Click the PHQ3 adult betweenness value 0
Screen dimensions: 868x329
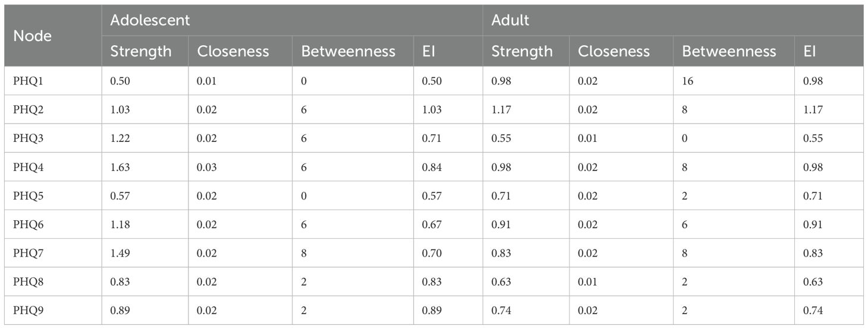(x=685, y=138)
